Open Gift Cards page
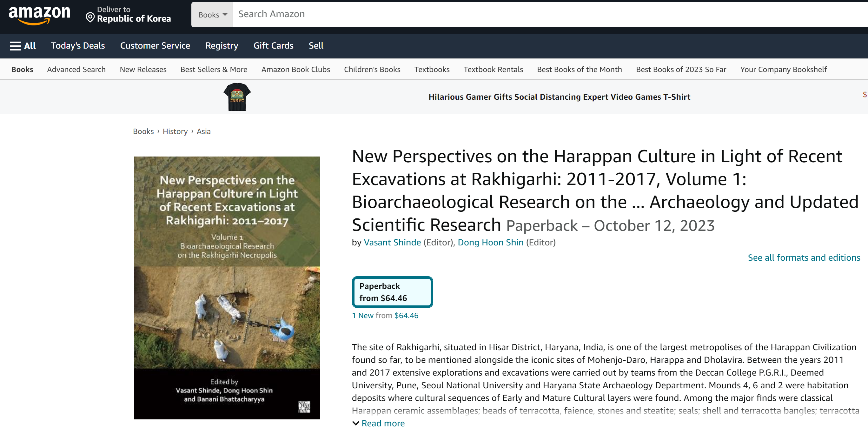 coord(273,45)
